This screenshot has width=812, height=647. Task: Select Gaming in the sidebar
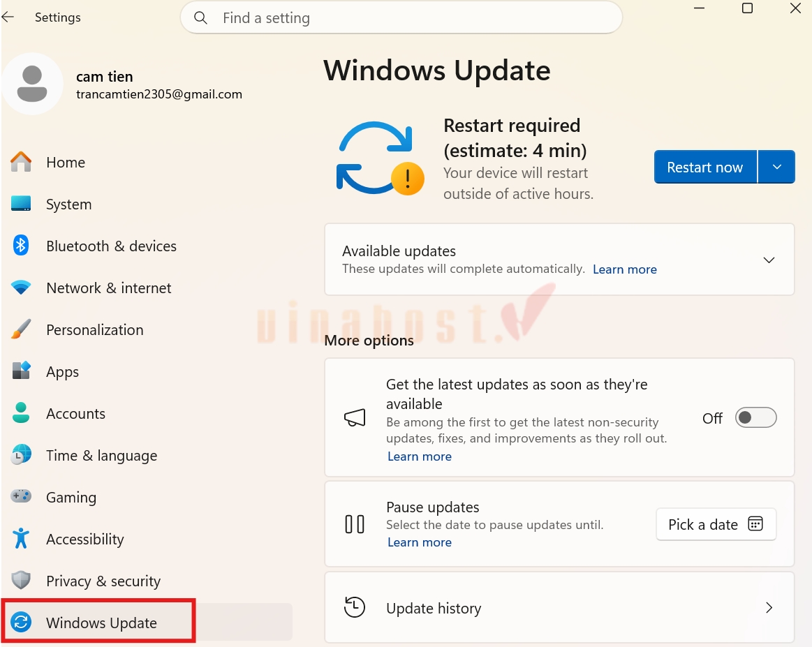pyautogui.click(x=71, y=498)
